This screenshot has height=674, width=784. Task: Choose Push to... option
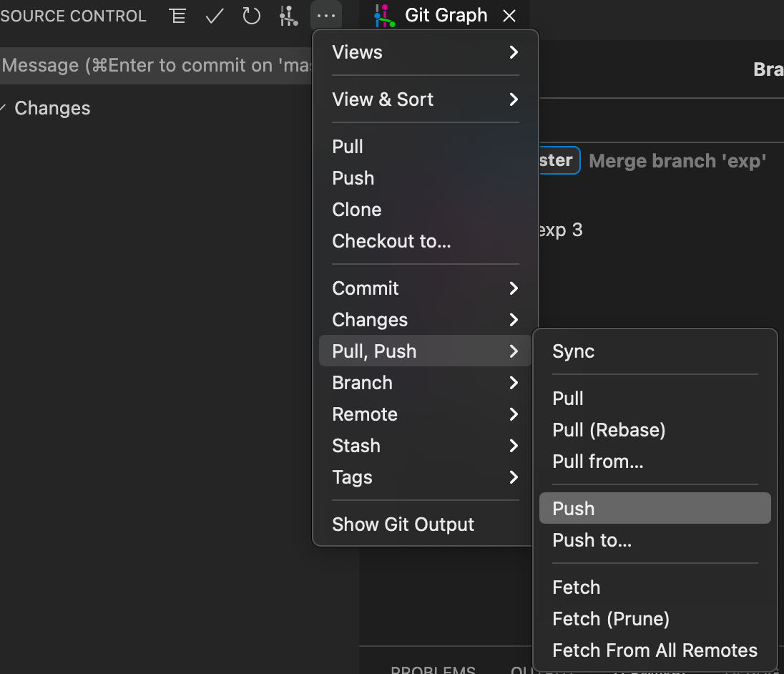[x=655, y=540]
